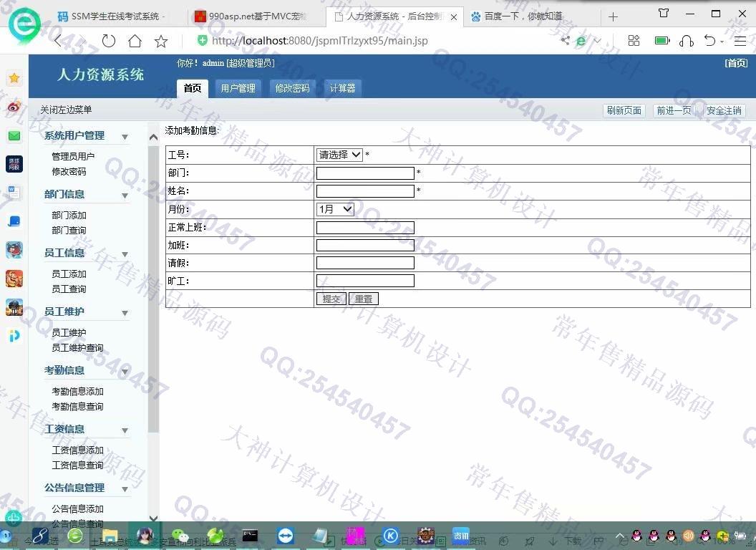The width and height of the screenshot is (756, 550).
Task: Open 修改密码 navigation tab
Action: pyautogui.click(x=292, y=88)
